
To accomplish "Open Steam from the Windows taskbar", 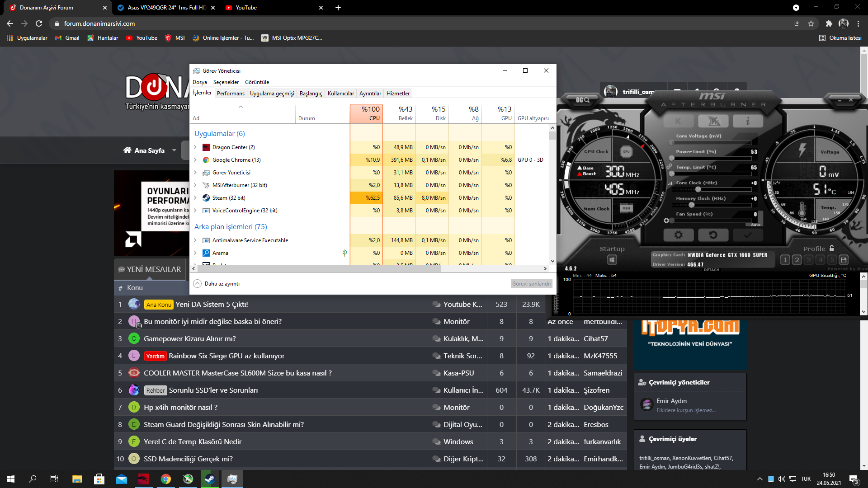I will click(210, 479).
